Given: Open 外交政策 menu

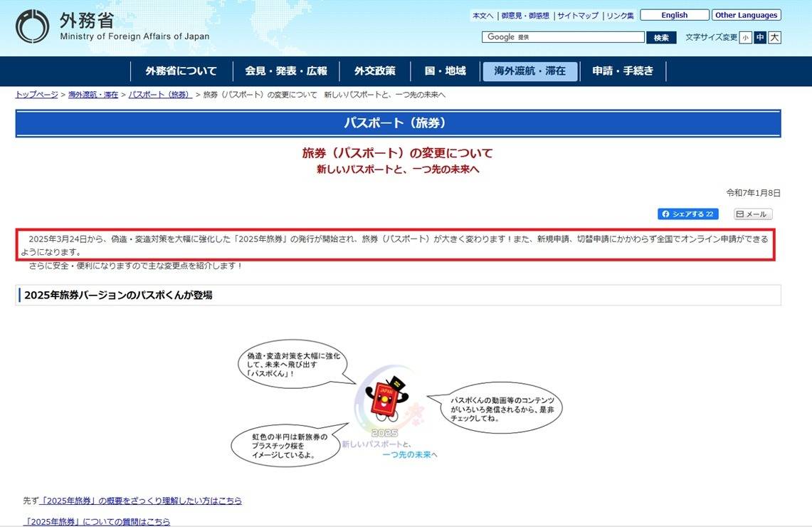Looking at the screenshot, I should (374, 71).
